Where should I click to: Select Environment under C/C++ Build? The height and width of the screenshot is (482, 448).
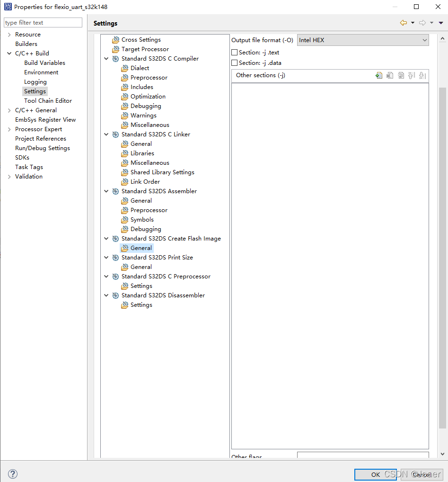click(x=41, y=72)
